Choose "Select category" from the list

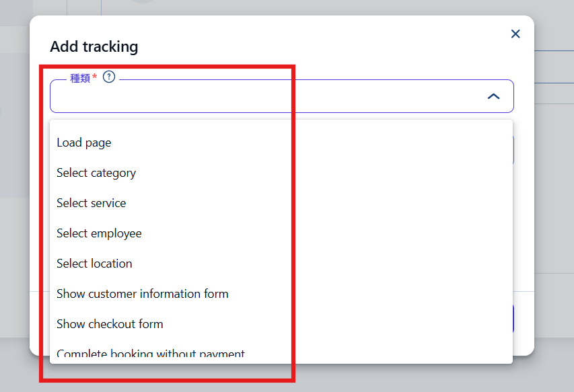tap(96, 173)
